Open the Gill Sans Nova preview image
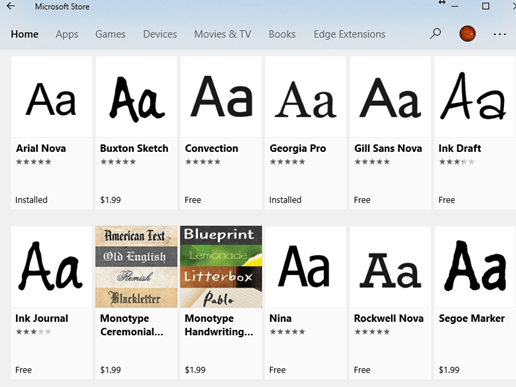516x387 pixels. point(390,97)
